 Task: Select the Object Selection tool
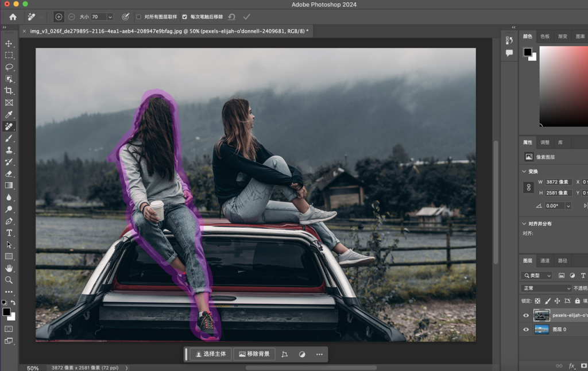click(9, 79)
